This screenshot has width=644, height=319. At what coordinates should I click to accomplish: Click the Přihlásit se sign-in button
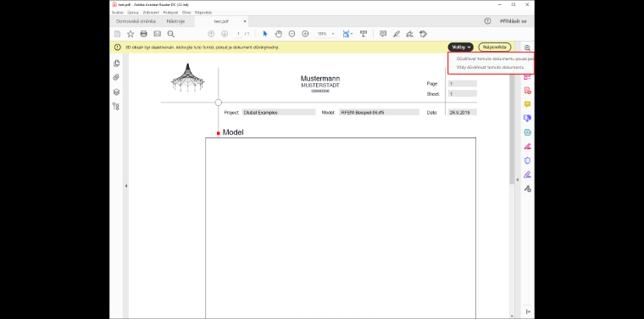click(513, 21)
